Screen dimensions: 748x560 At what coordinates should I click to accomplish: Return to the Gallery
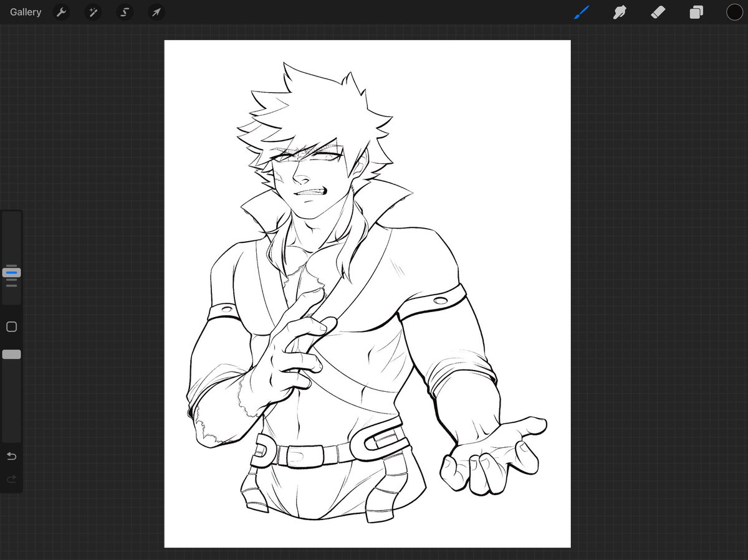(24, 12)
